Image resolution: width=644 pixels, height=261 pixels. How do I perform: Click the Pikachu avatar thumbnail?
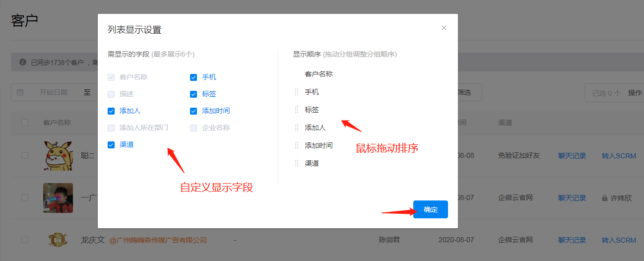point(58,155)
